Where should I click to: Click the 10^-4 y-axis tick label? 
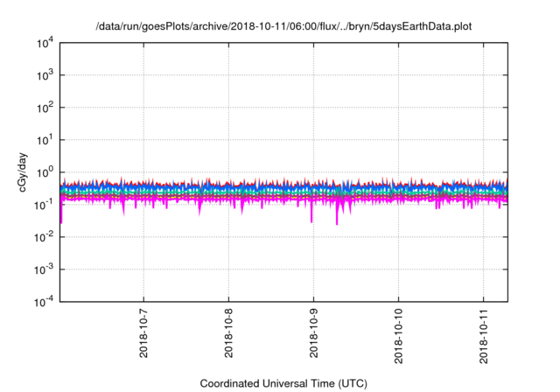pos(45,302)
